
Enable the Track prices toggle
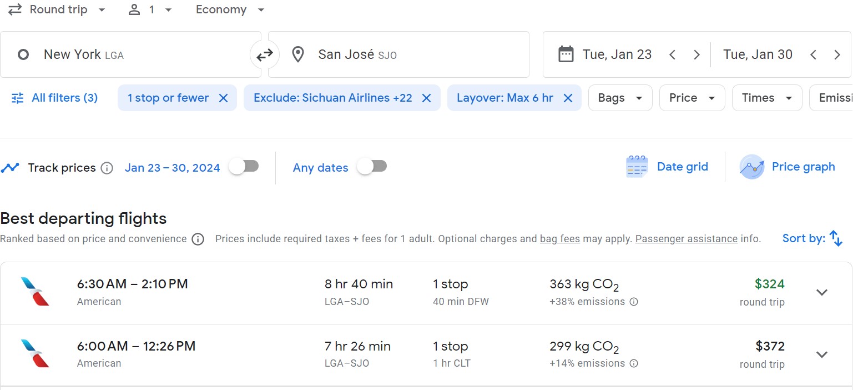[244, 167]
